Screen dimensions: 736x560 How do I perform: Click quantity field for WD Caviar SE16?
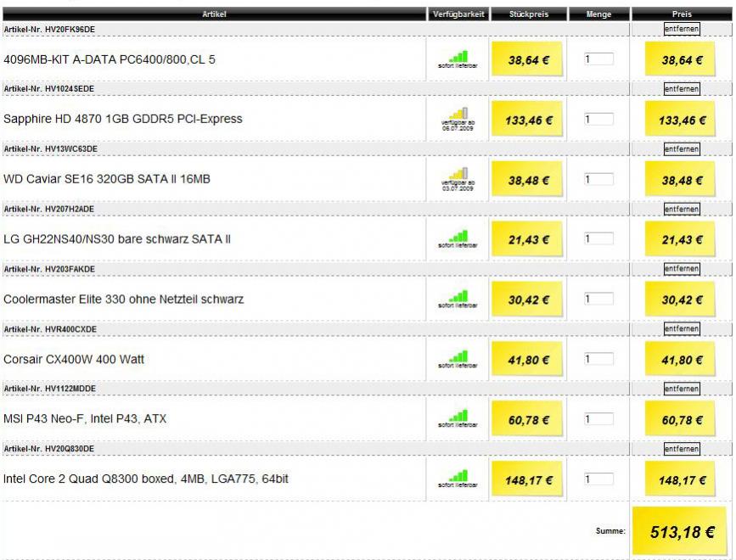598,179
